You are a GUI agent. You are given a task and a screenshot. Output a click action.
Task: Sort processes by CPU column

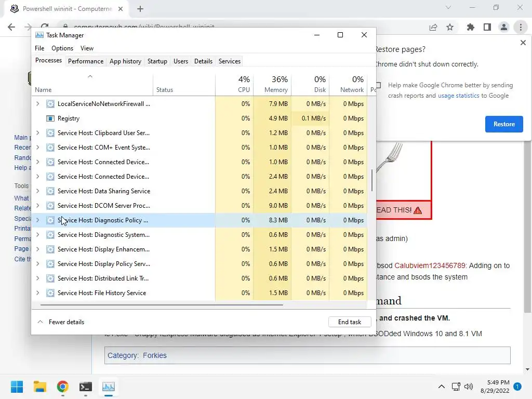click(234, 85)
